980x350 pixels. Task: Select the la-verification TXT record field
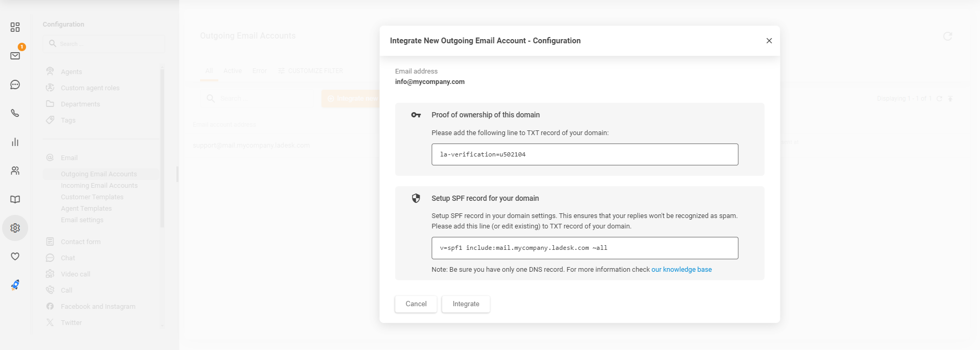585,154
